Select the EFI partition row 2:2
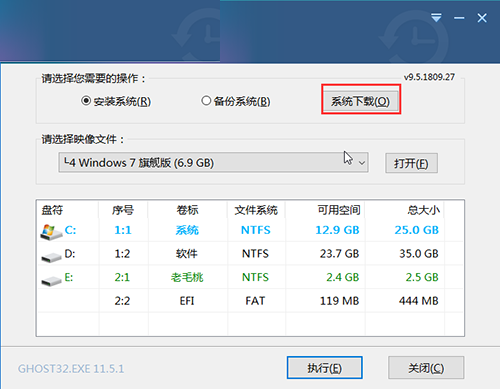This screenshot has width=500, height=389. tap(250, 301)
